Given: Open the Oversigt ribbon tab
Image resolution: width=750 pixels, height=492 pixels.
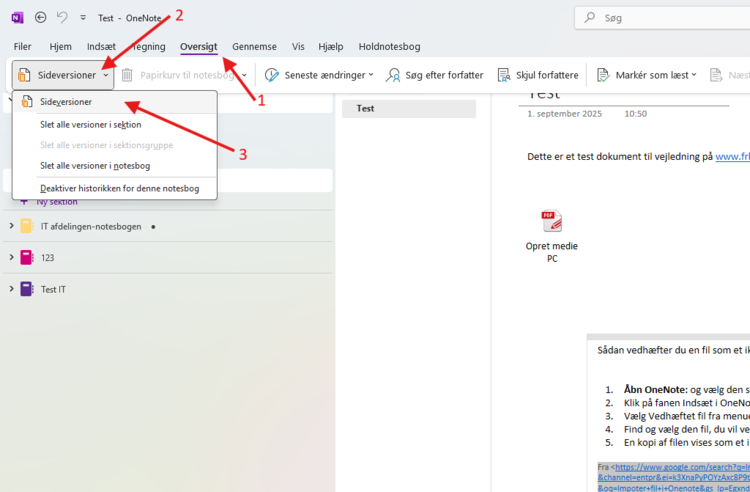Looking at the screenshot, I should (198, 46).
